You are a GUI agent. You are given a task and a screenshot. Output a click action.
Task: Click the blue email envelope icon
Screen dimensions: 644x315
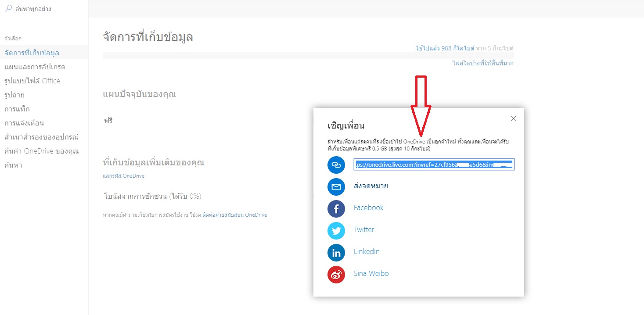click(336, 186)
